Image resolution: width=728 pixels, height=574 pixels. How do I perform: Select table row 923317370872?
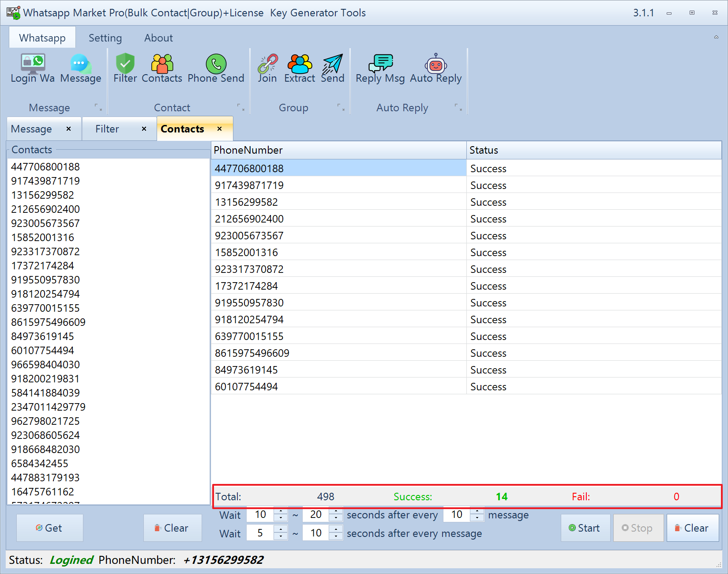click(466, 269)
